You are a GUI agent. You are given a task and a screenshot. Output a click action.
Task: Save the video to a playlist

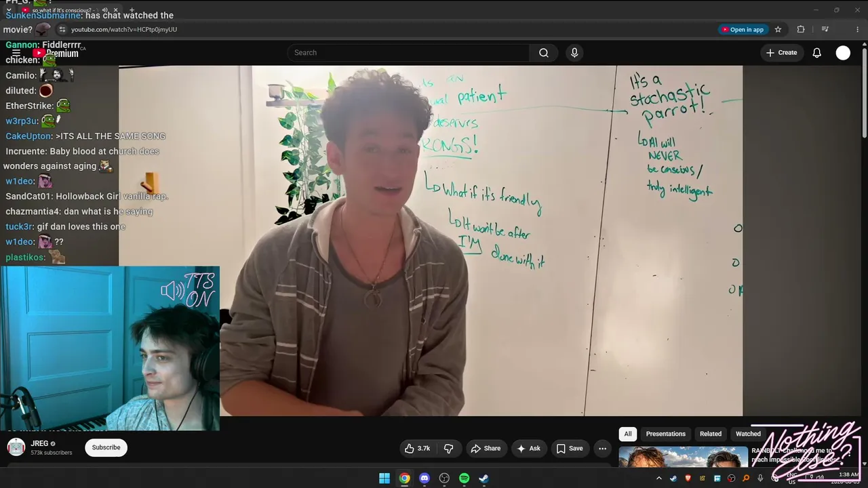click(x=570, y=448)
